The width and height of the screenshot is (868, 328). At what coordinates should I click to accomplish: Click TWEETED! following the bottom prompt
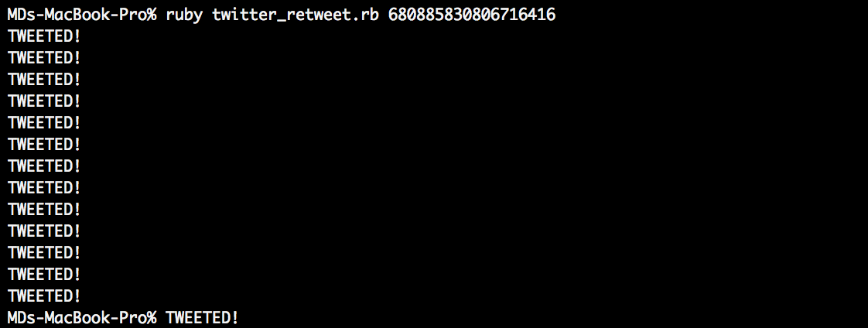(x=202, y=317)
